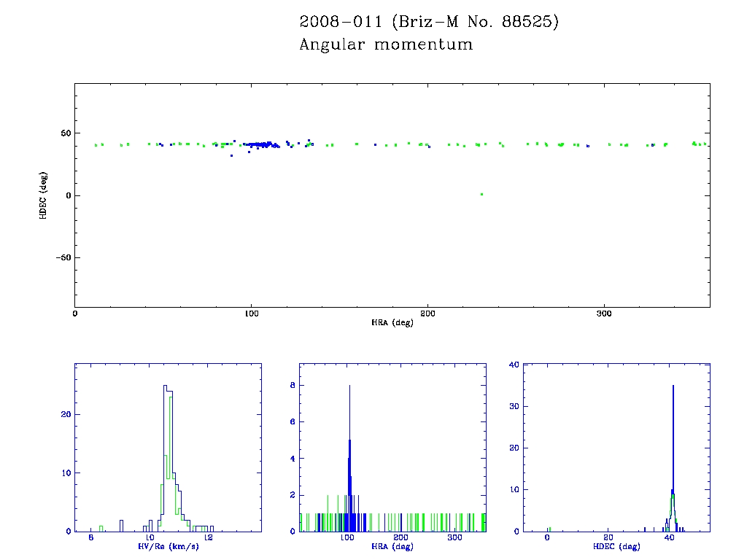Select the '50' tick label on the scatter y-axis
747x560 pixels.
pyautogui.click(x=65, y=133)
